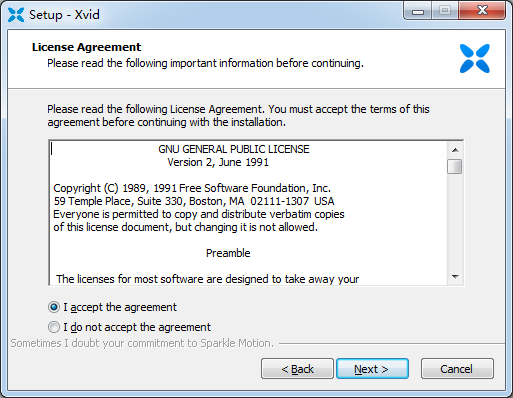513x398 pixels.
Task: Choose "I do not accept the agreement"
Action: coord(54,327)
